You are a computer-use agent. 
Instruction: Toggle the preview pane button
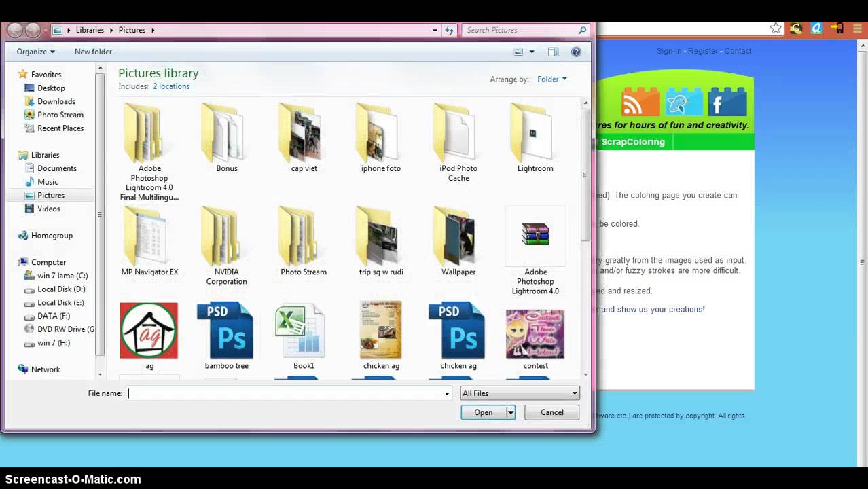point(553,52)
